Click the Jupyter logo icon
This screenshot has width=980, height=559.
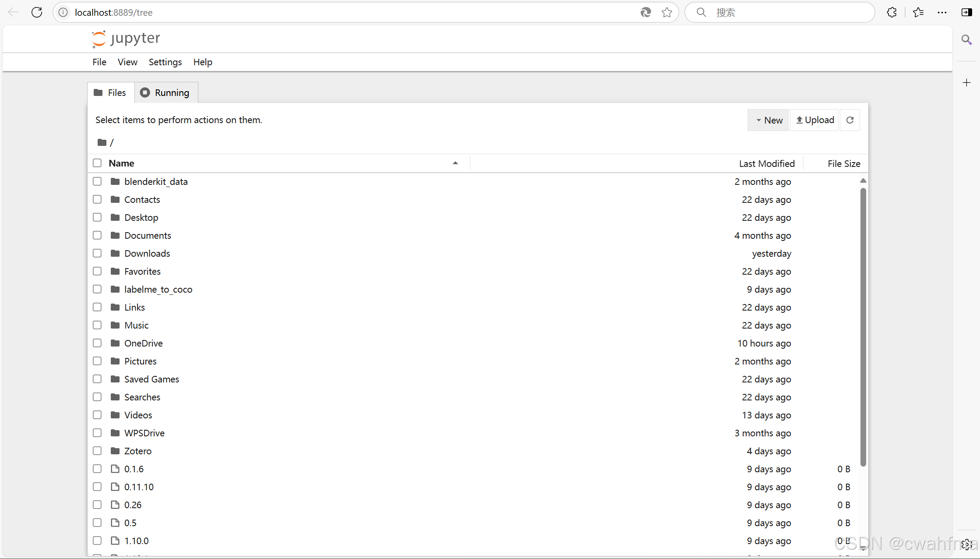(99, 39)
